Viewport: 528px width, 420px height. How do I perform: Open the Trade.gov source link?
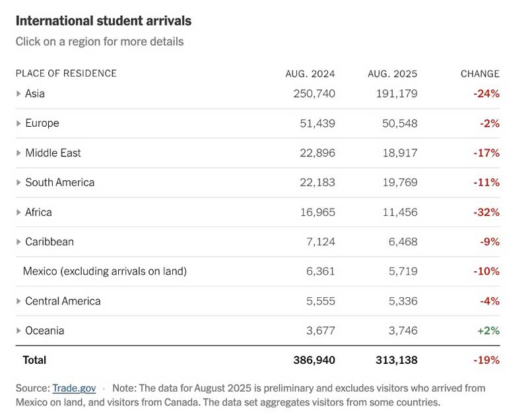click(x=74, y=388)
